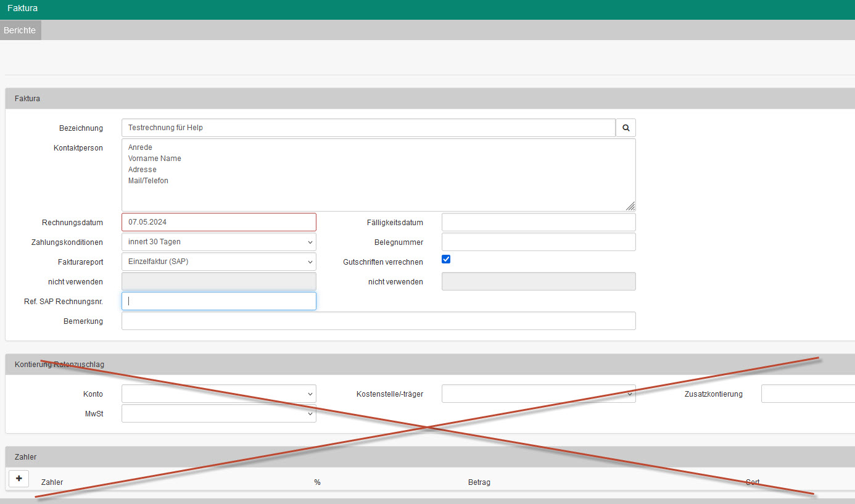855x504 pixels.
Task: Click the Bemerkung field
Action: [x=379, y=321]
